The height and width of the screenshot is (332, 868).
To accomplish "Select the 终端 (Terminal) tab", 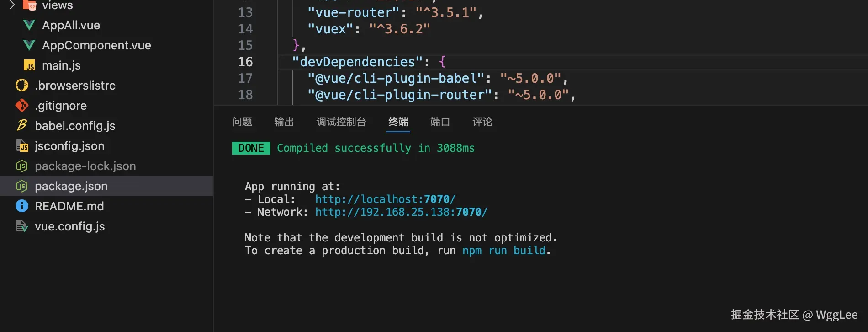I will (x=398, y=122).
